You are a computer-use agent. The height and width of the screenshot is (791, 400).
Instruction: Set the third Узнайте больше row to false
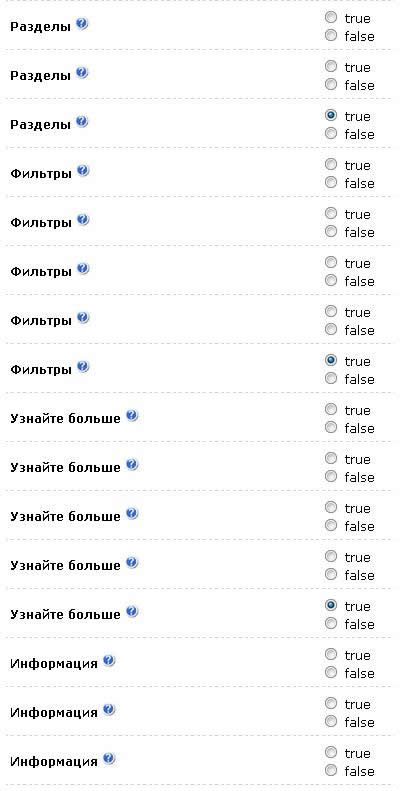tap(331, 526)
